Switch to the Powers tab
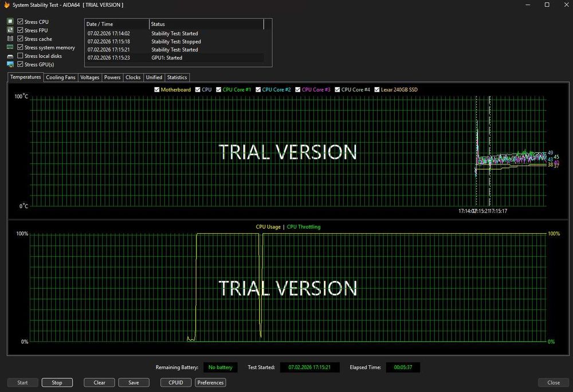The image size is (573, 392). tap(112, 77)
